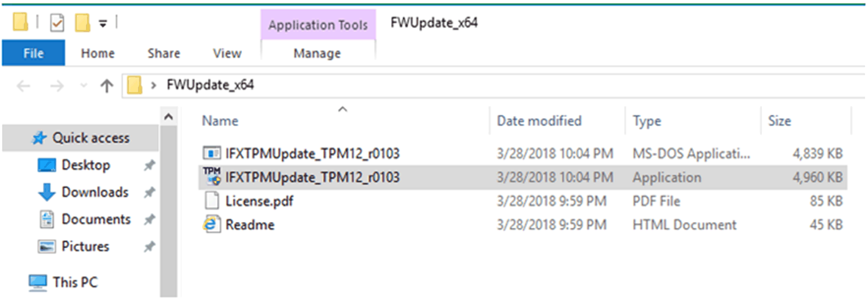
Task: Expand the recent locations dropdown
Action: pyautogui.click(x=84, y=86)
